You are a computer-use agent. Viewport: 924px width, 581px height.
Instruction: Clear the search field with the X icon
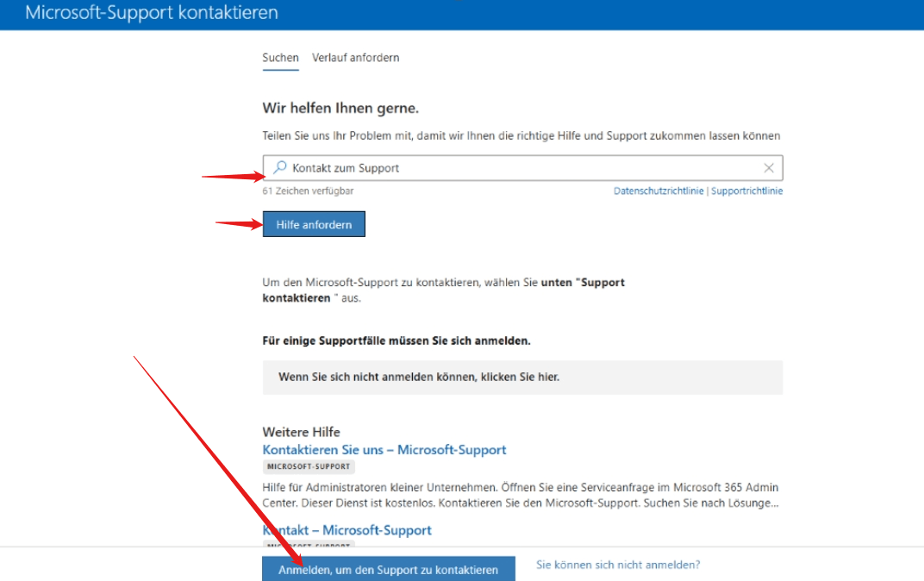tap(769, 168)
